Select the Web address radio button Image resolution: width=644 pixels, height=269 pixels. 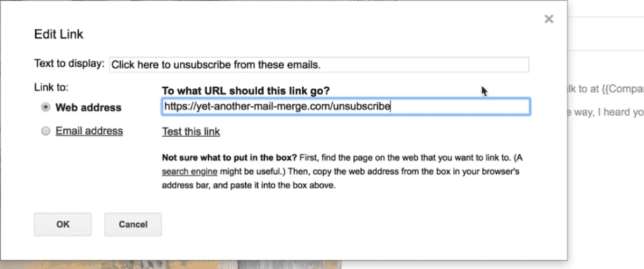pyautogui.click(x=46, y=107)
